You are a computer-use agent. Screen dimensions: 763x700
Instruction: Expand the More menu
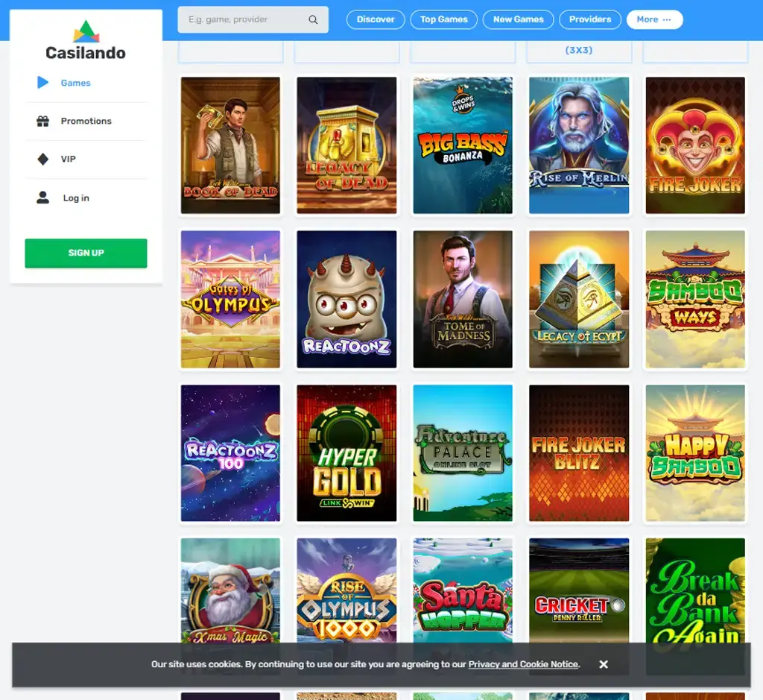click(654, 19)
